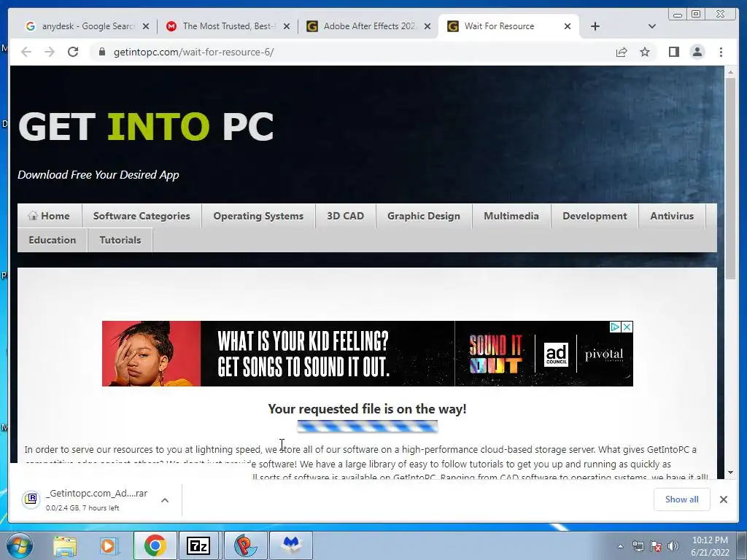Open the taskbar clock and date
Viewport: 747px width, 560px height.
tap(710, 546)
